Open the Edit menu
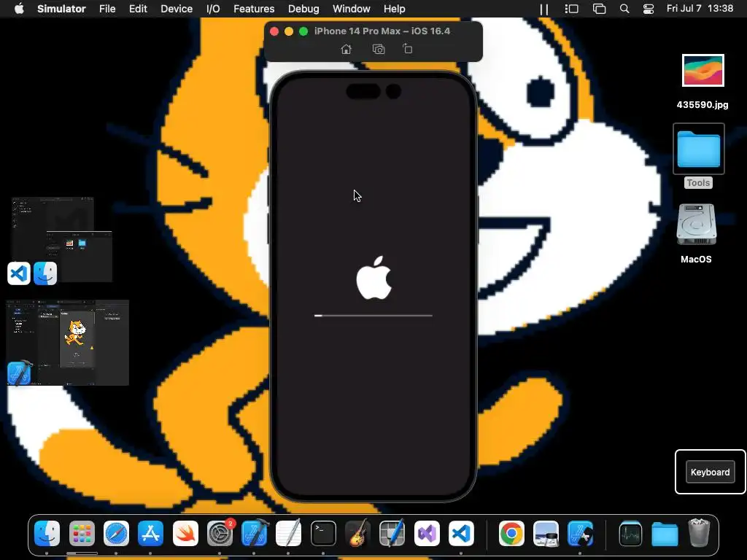The image size is (747, 560). 138,9
